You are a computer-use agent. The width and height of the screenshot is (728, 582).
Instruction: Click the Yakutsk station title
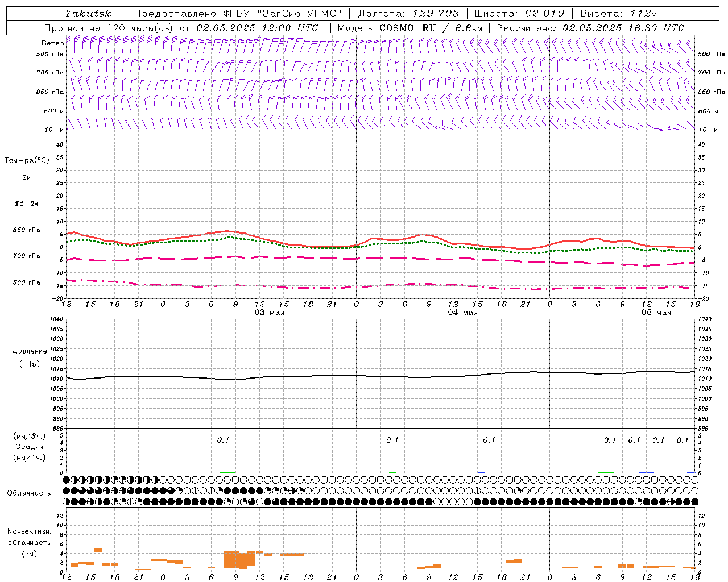88,14
